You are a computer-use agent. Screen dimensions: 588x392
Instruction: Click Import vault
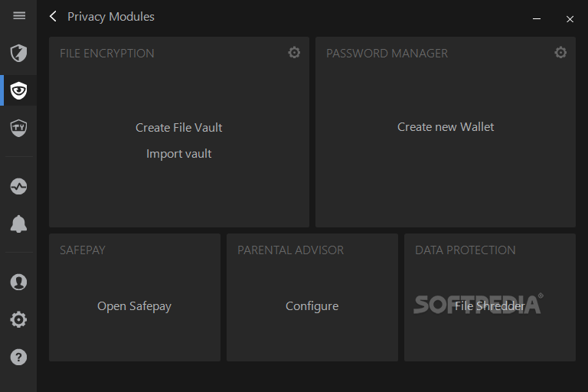[179, 154]
